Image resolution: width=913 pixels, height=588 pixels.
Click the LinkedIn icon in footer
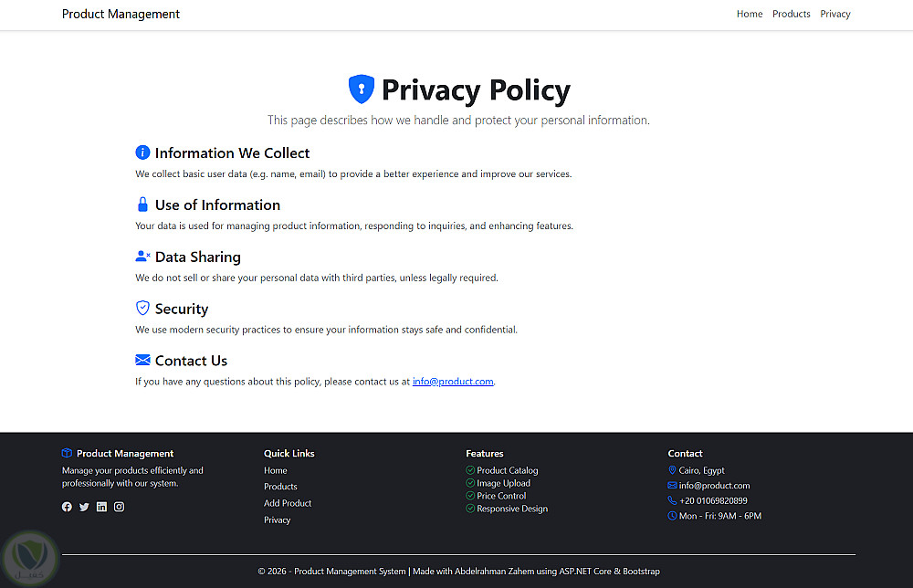click(101, 507)
